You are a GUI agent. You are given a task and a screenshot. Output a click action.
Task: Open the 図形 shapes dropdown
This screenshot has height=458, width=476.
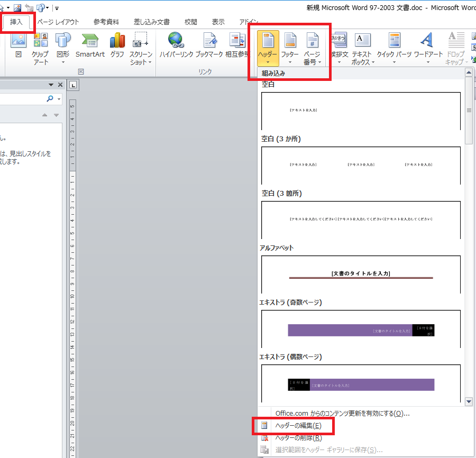tap(63, 49)
